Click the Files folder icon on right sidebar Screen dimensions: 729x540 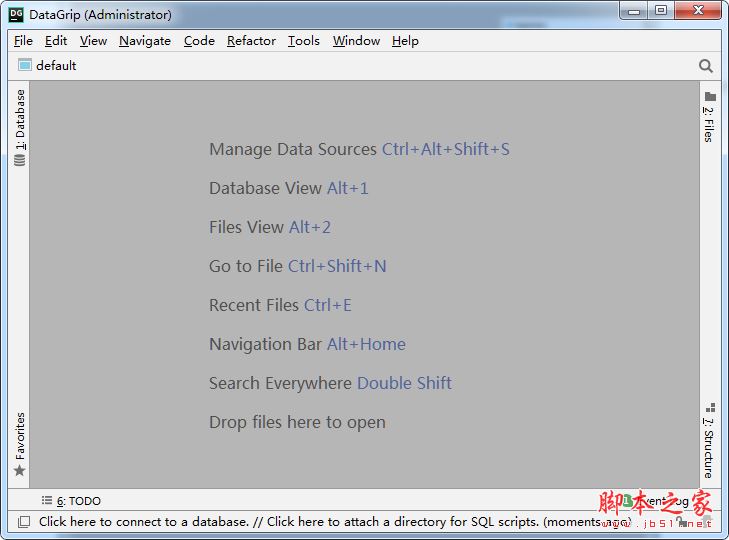[x=710, y=97]
